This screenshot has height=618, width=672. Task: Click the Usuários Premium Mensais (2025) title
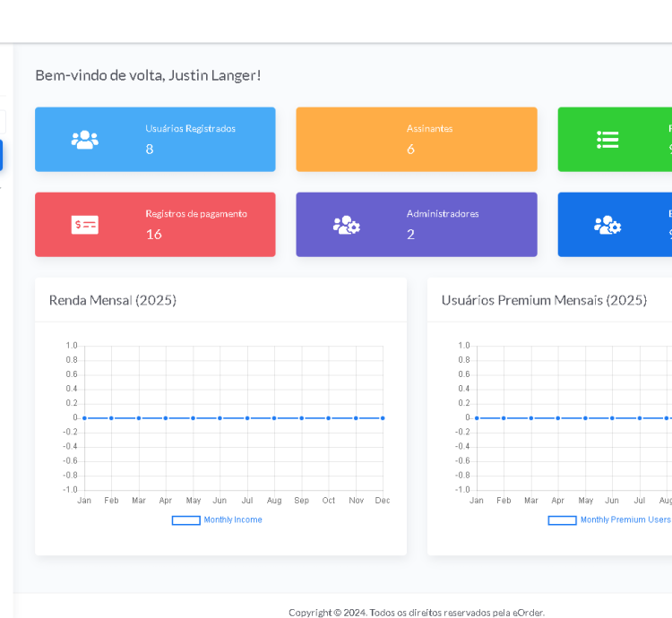click(x=544, y=300)
